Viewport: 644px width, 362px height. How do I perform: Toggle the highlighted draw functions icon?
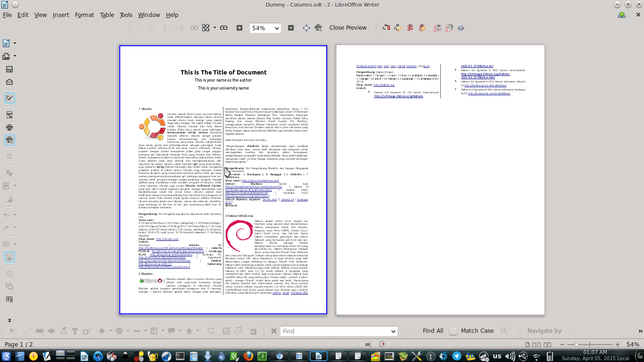coord(9,257)
